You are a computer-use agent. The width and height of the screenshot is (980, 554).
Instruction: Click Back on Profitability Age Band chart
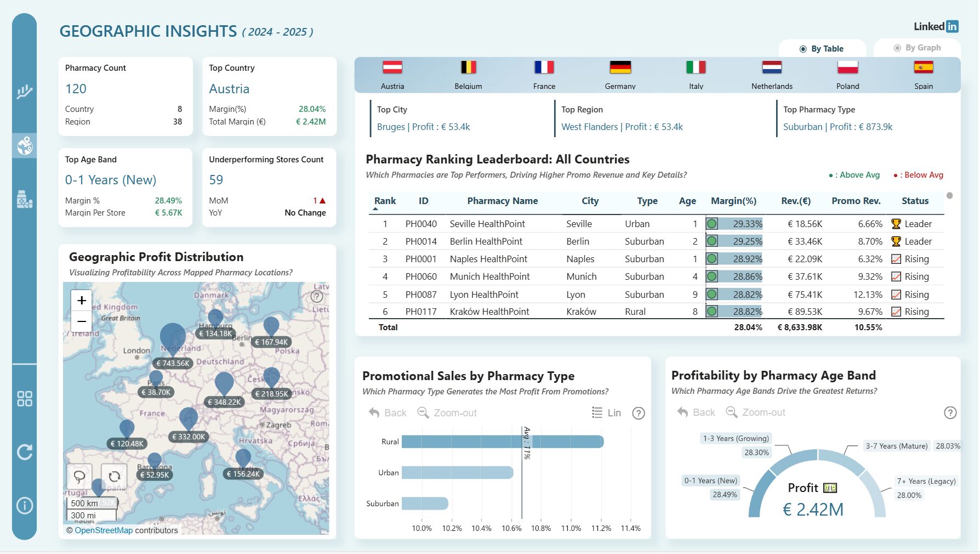[x=696, y=412]
